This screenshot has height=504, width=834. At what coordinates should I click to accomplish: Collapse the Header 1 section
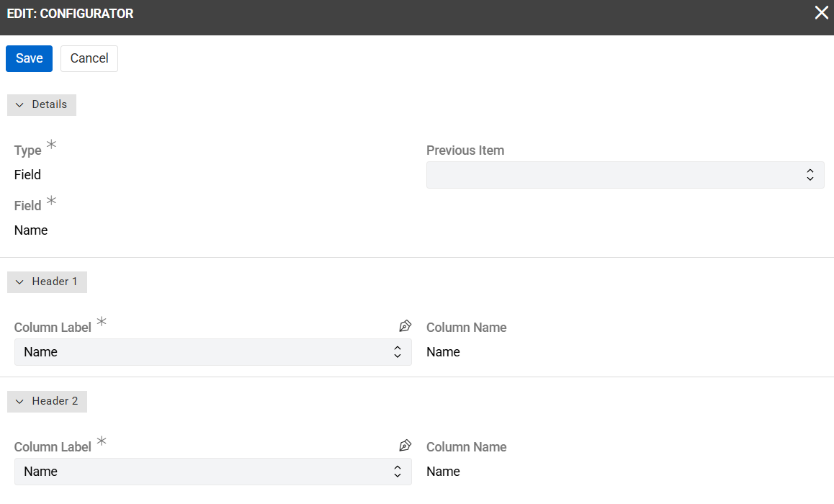47,282
